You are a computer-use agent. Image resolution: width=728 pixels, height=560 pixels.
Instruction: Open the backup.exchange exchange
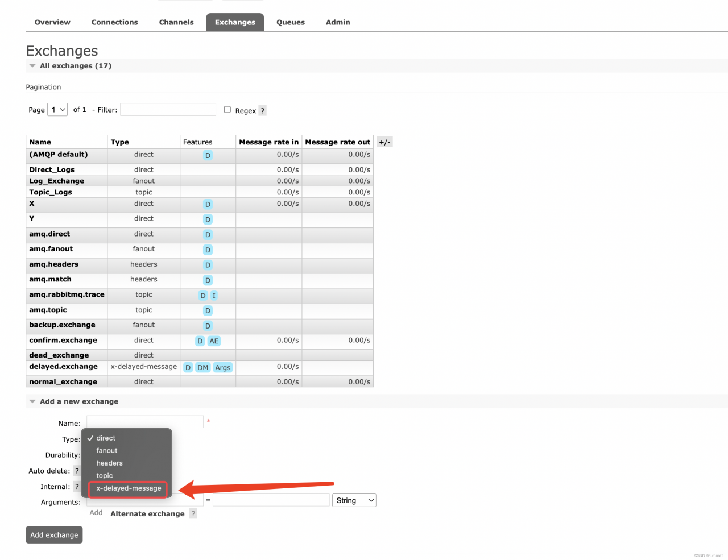[x=62, y=325]
